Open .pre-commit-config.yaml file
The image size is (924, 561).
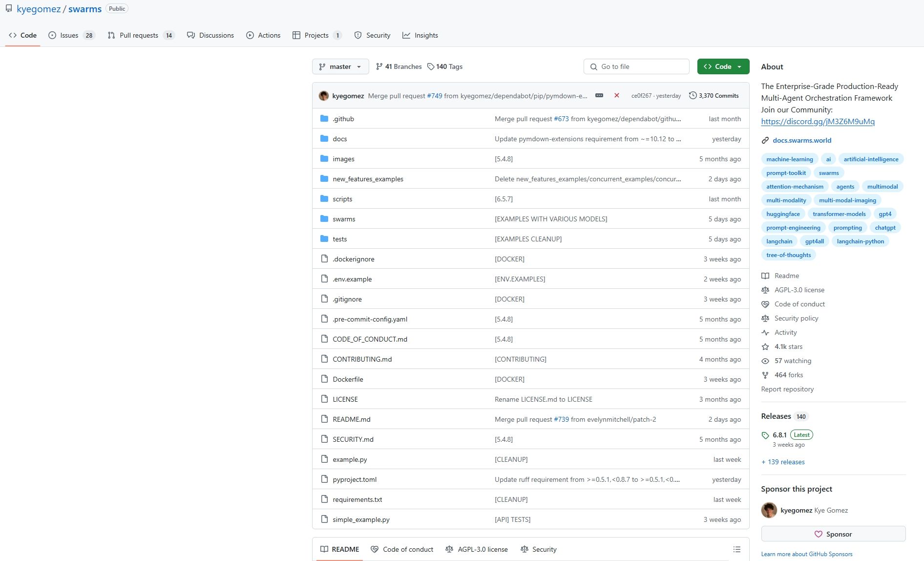[x=370, y=319]
